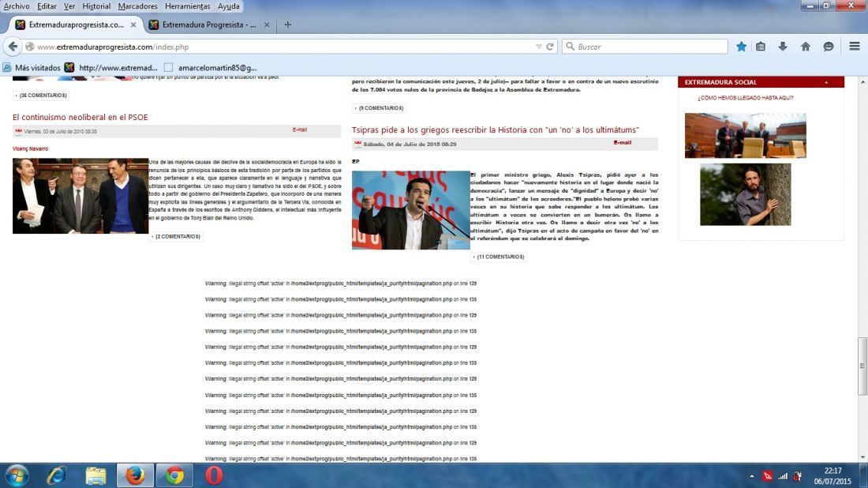Open ¿CÓMO HEMOS LLEGADO HASTA AQUÍ? link

745,98
